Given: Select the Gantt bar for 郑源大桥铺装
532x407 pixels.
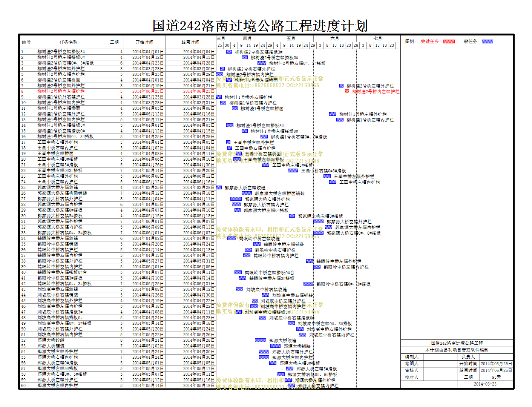Looking at the screenshot, I should (x=275, y=346).
